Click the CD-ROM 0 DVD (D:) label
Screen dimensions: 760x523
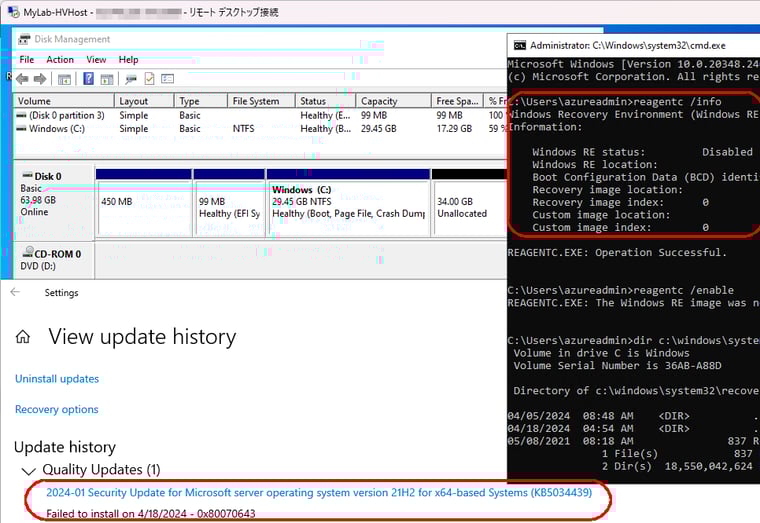[54, 260]
